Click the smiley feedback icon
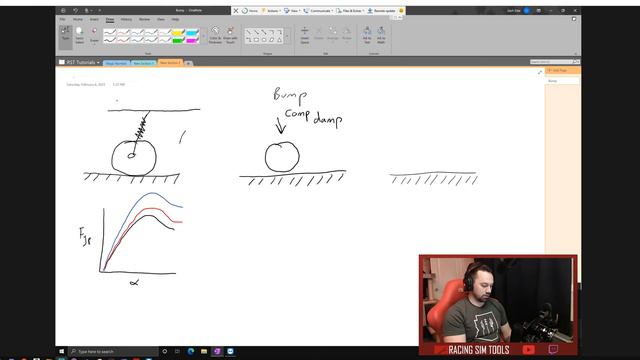The height and width of the screenshot is (360, 640). pyautogui.click(x=401, y=11)
